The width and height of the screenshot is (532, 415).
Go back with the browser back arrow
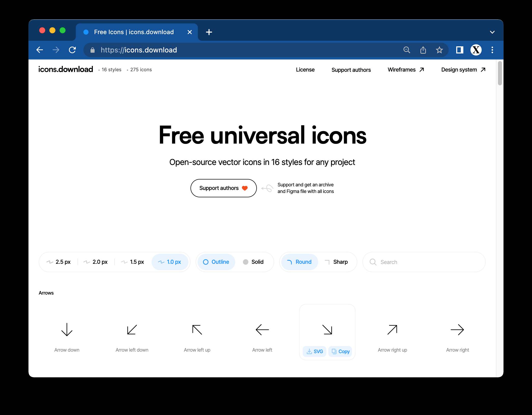pos(40,50)
